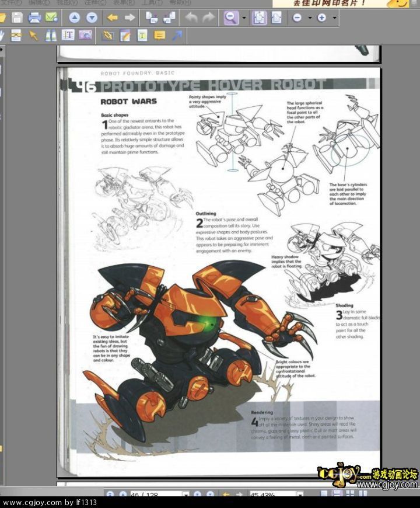420x508 pixels.
Task: Switch to facing pages layout
Action: click(350, 494)
